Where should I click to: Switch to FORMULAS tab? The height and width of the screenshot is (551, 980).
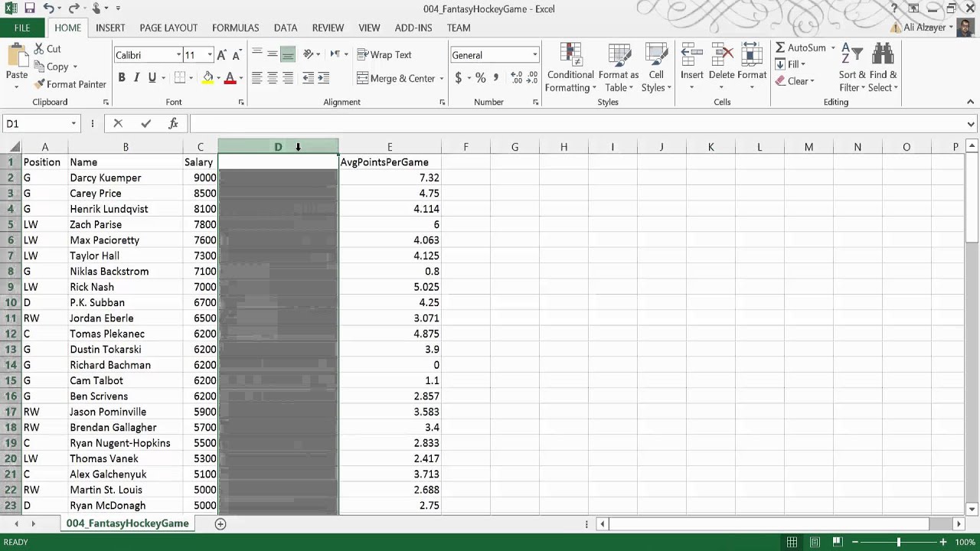pos(236,28)
